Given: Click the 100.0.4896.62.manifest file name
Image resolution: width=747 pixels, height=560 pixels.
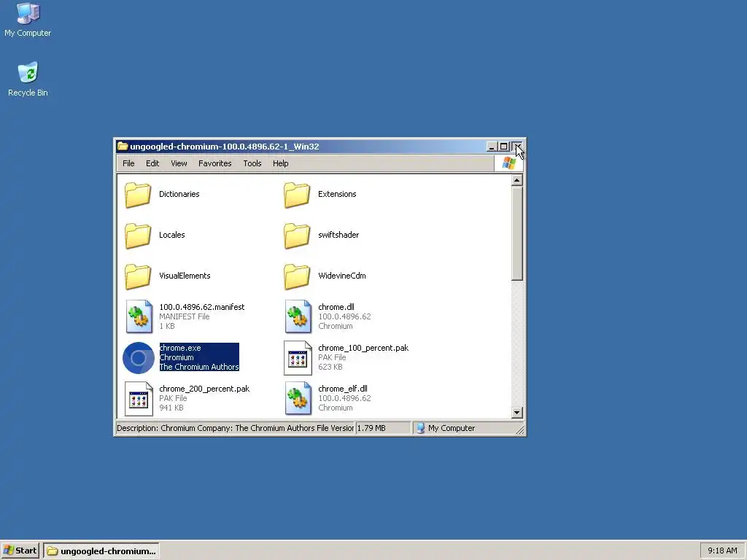Looking at the screenshot, I should [202, 307].
